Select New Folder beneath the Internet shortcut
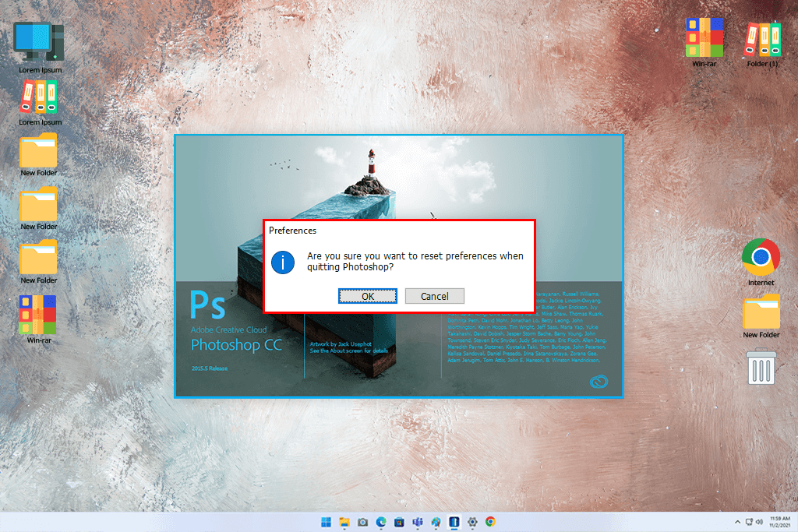 [x=761, y=316]
